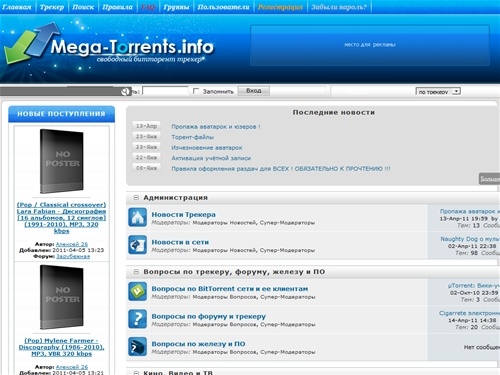Collapse the Кино, Видео и ТВ section
This screenshot has width=500, height=375.
tap(136, 373)
